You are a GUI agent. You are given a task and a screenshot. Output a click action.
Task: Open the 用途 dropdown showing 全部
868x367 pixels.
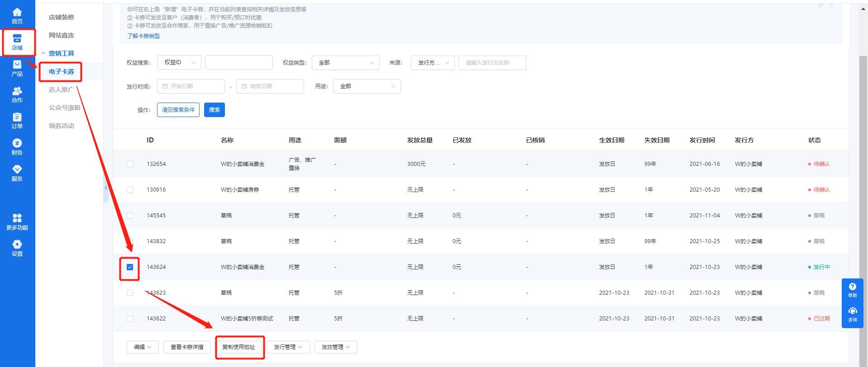[x=367, y=86]
